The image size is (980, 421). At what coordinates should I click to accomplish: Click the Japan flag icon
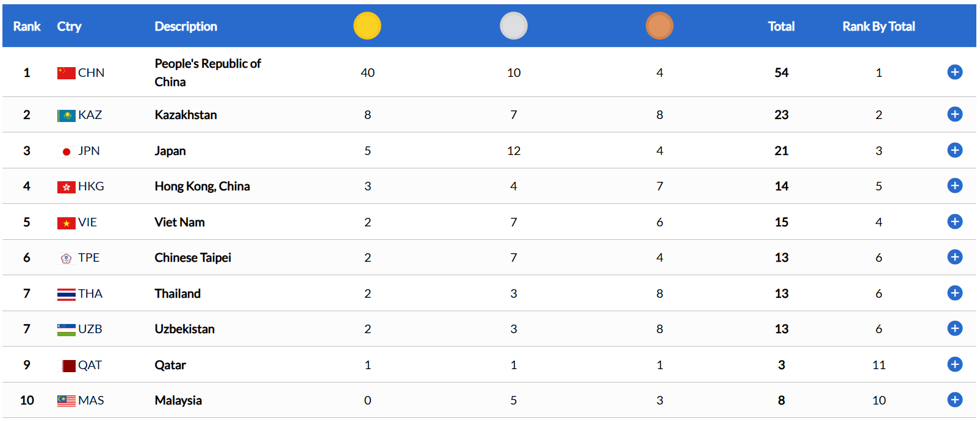click(x=66, y=151)
